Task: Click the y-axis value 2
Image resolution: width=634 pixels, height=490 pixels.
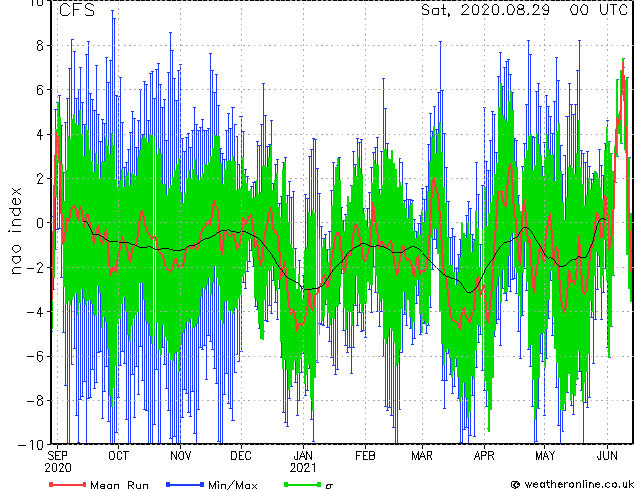Action: 40,179
